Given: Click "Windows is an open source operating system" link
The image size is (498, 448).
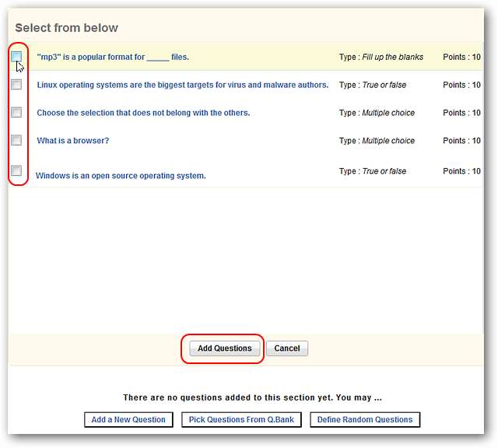Looking at the screenshot, I should [121, 176].
